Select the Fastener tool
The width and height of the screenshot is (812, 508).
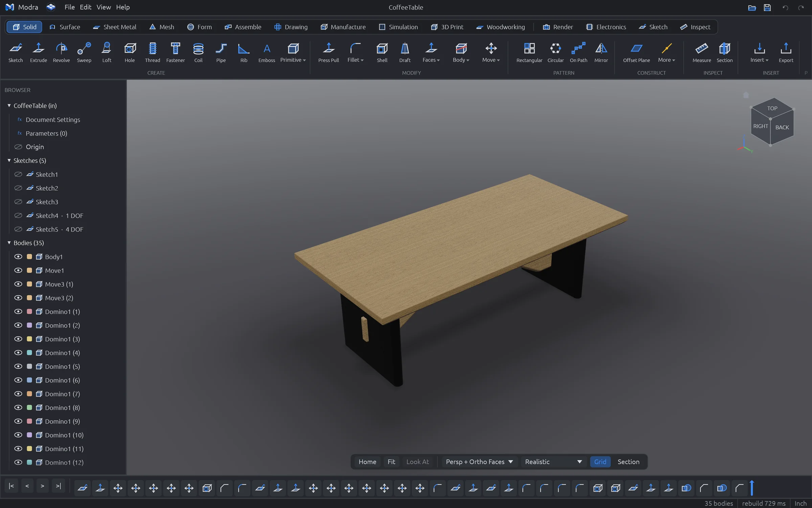(176, 52)
